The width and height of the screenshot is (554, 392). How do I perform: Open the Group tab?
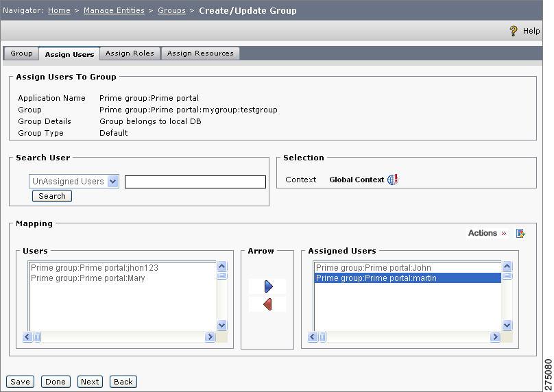pos(21,53)
